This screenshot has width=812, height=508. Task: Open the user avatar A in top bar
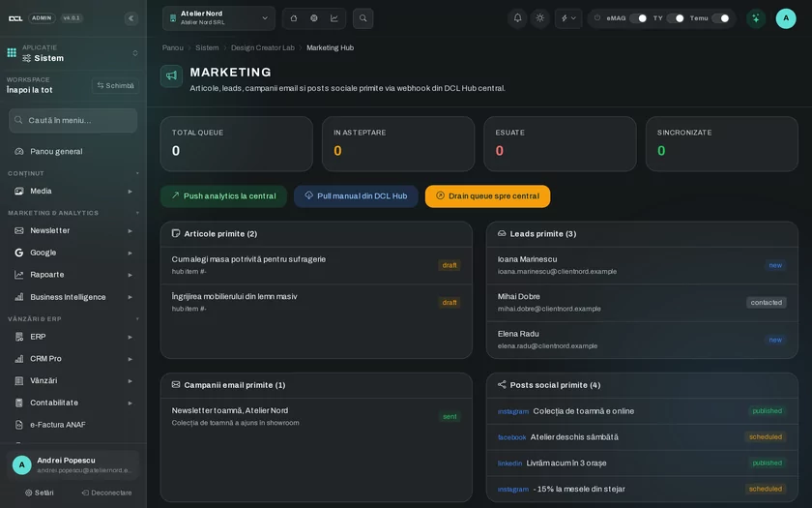(786, 18)
